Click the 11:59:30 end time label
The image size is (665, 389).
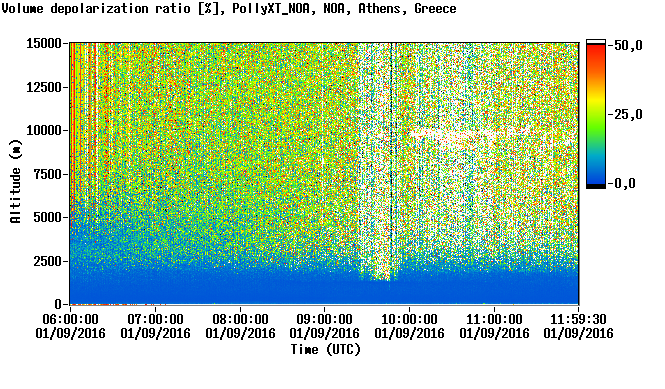point(578,319)
